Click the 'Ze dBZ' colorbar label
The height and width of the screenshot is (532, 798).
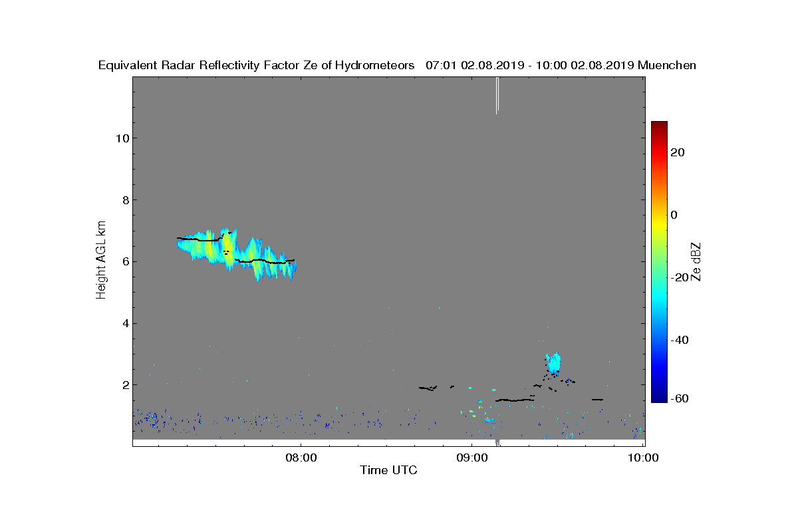(698, 262)
